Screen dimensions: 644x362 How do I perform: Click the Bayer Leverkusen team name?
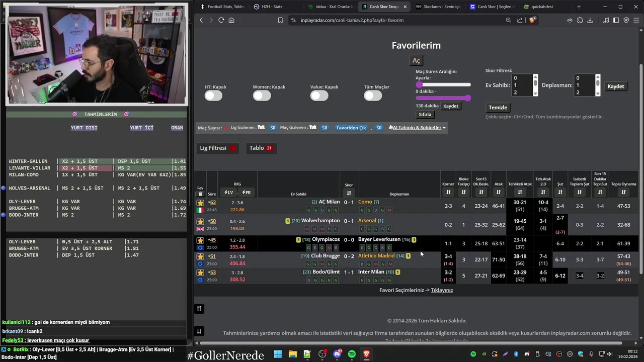(x=379, y=239)
